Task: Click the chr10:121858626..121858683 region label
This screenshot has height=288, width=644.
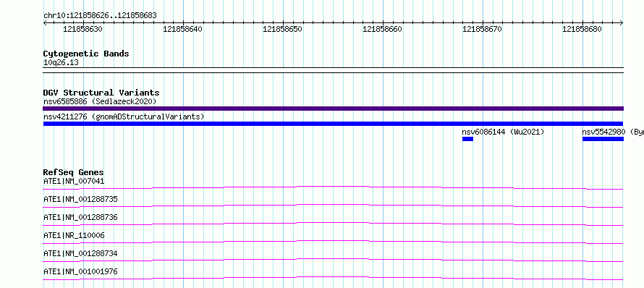Action: pyautogui.click(x=100, y=16)
